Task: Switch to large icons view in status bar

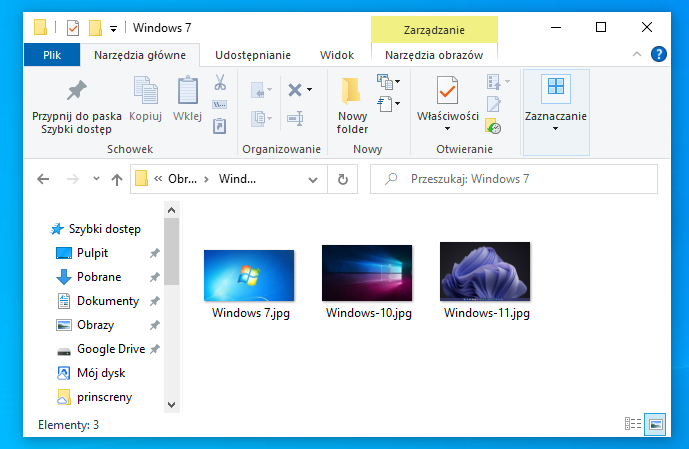Action: coord(655,424)
